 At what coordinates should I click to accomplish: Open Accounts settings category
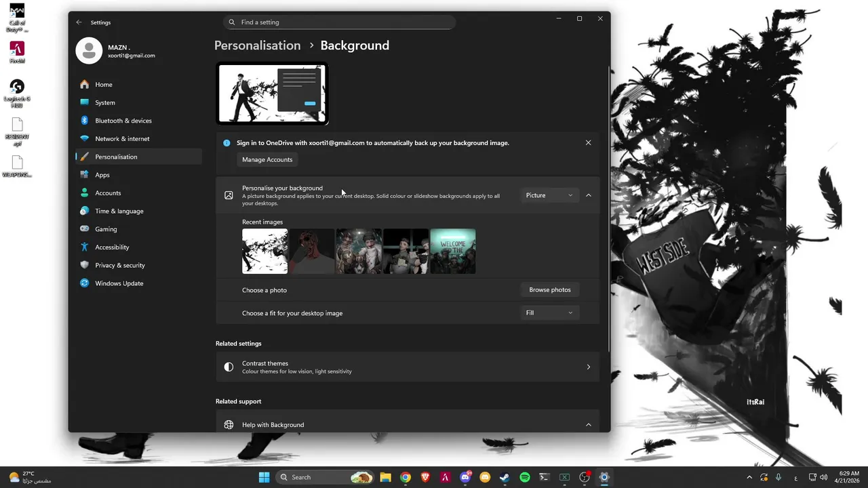click(x=138, y=193)
